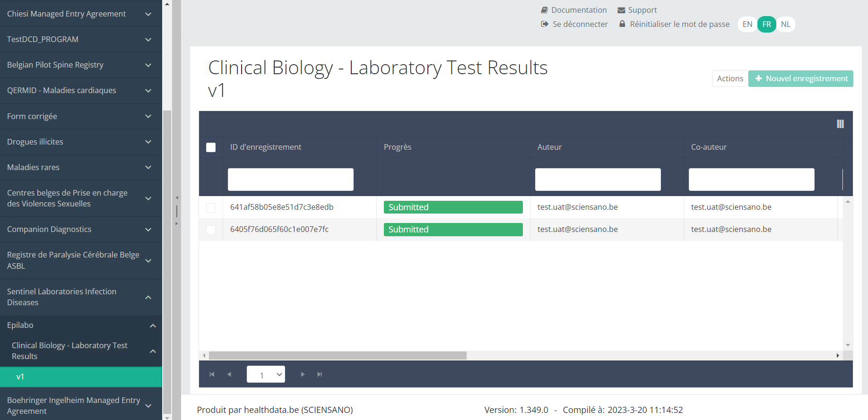Viewport: 868px width, 420px height.
Task: Open the page number dropdown
Action: click(x=266, y=374)
